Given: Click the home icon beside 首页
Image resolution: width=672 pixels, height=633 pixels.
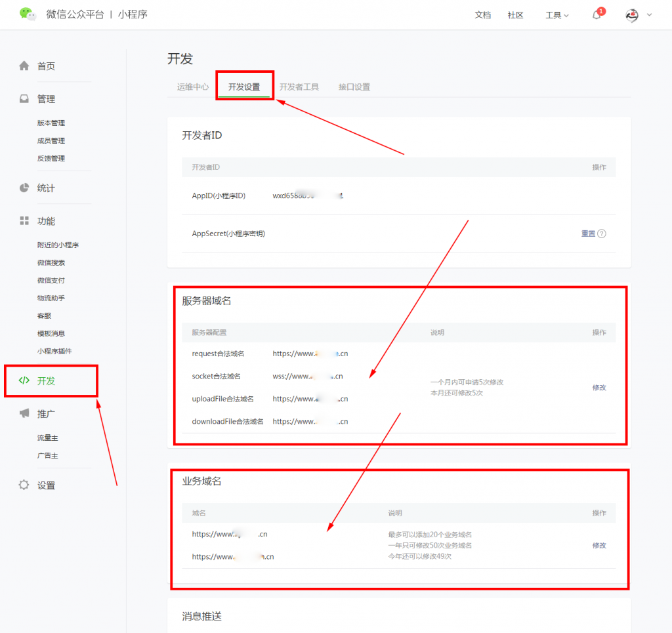Looking at the screenshot, I should click(x=24, y=66).
